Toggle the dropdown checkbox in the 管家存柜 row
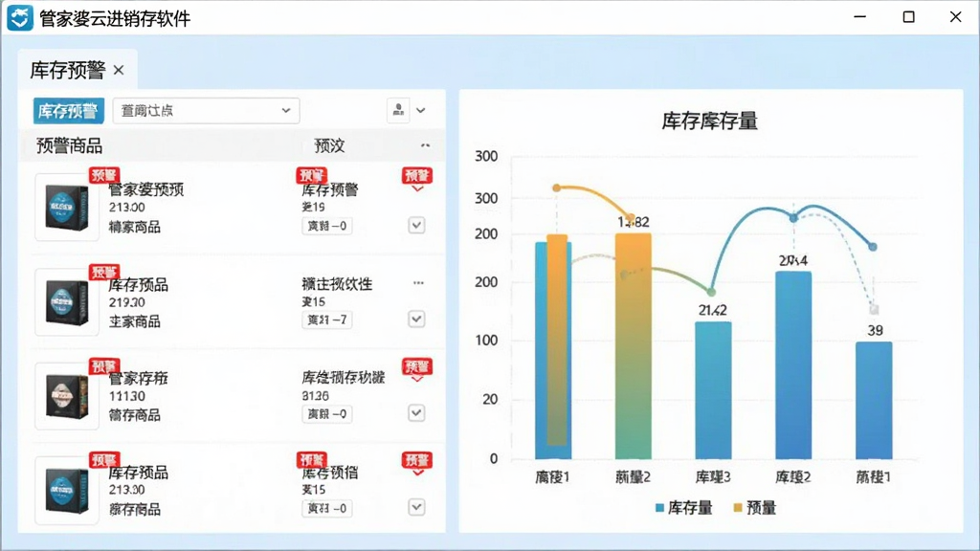This screenshot has width=980, height=551. [x=417, y=413]
